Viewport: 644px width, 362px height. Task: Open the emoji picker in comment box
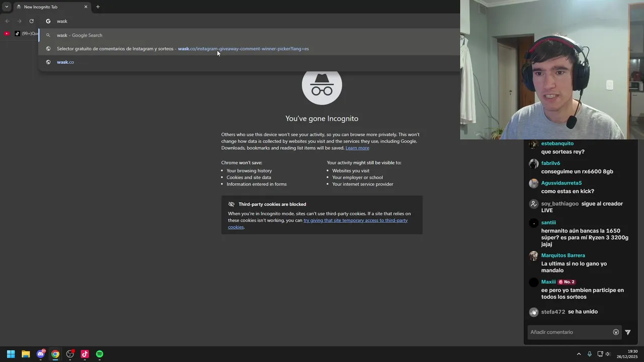(616, 332)
